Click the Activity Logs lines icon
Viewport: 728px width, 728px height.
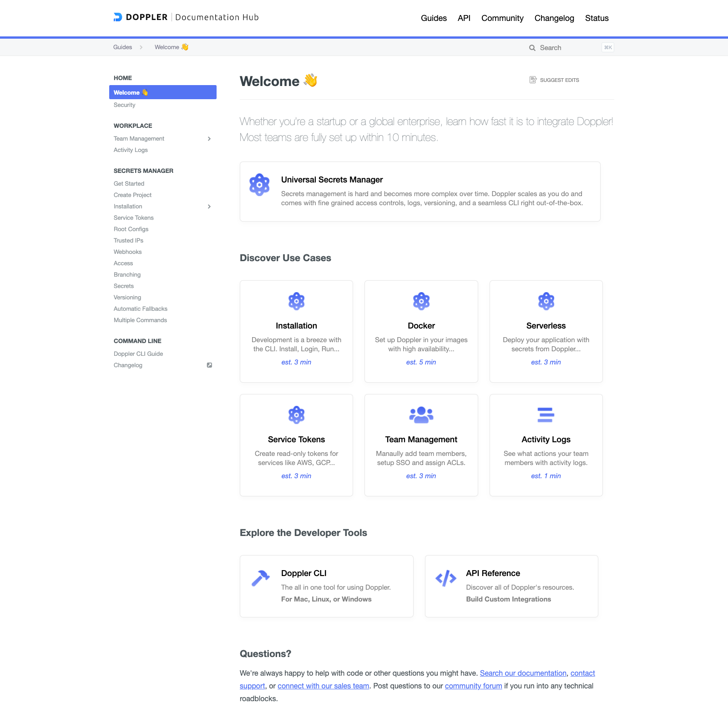click(x=546, y=415)
